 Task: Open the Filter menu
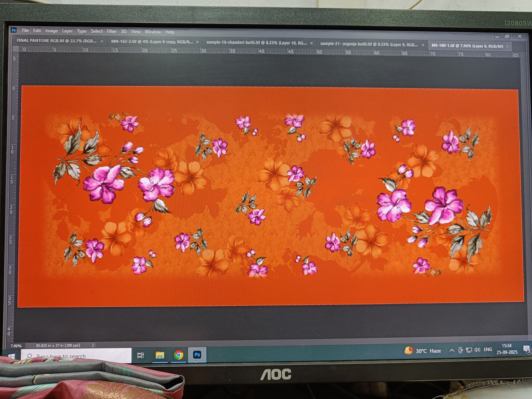pos(112,31)
